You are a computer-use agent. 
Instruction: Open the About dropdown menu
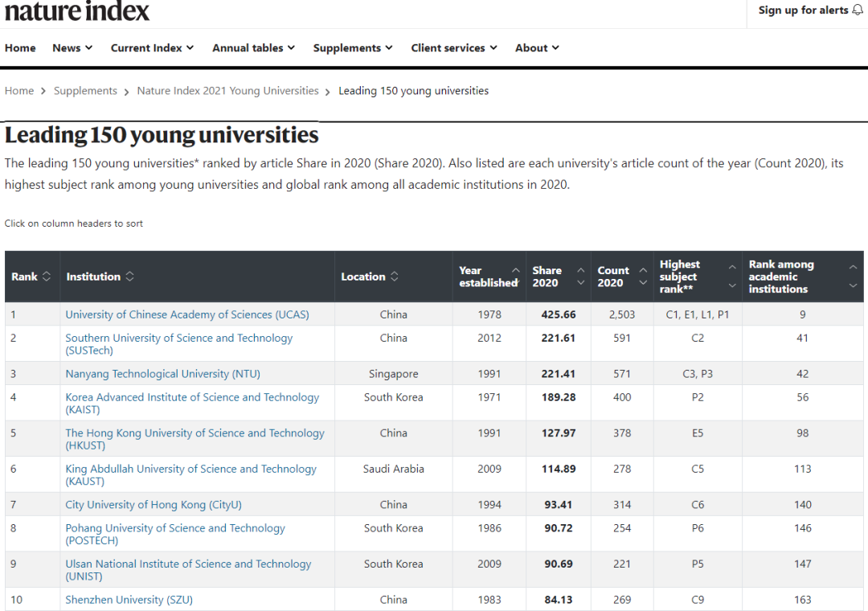pos(537,48)
